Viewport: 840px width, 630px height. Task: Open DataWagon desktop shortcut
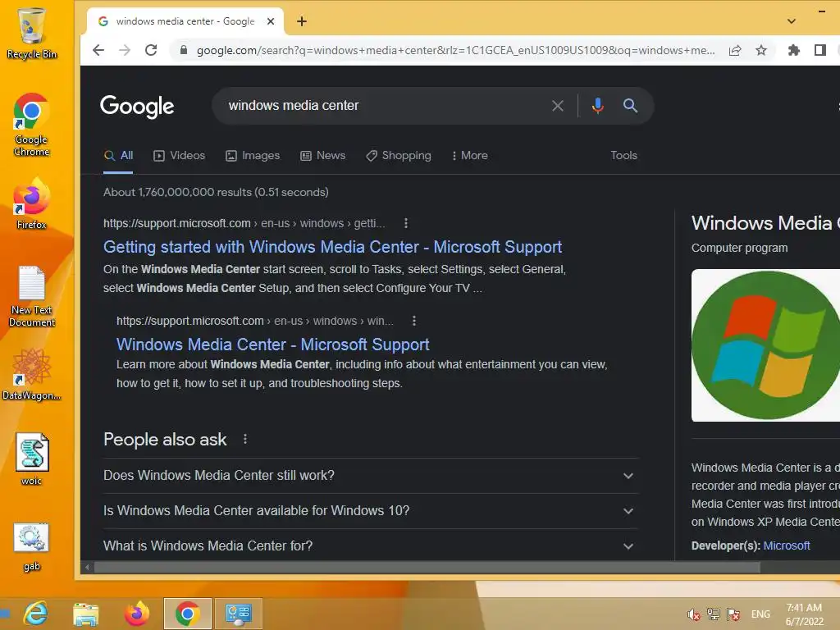click(x=32, y=374)
